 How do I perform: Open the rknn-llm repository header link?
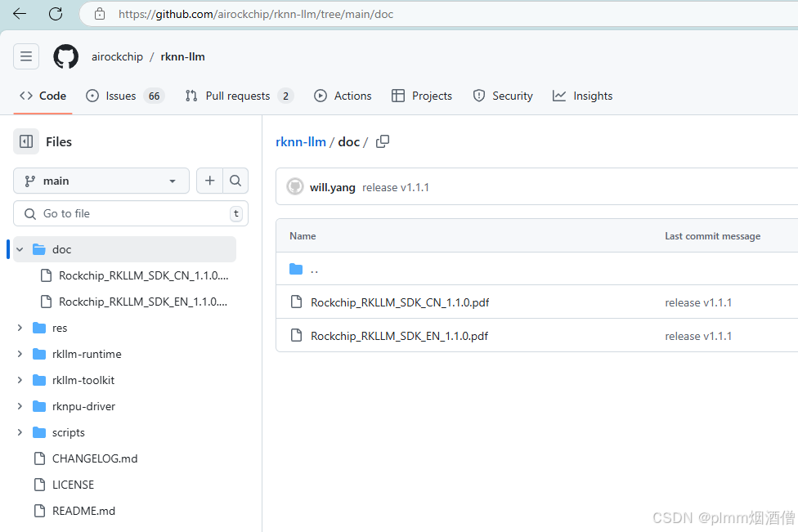(182, 56)
